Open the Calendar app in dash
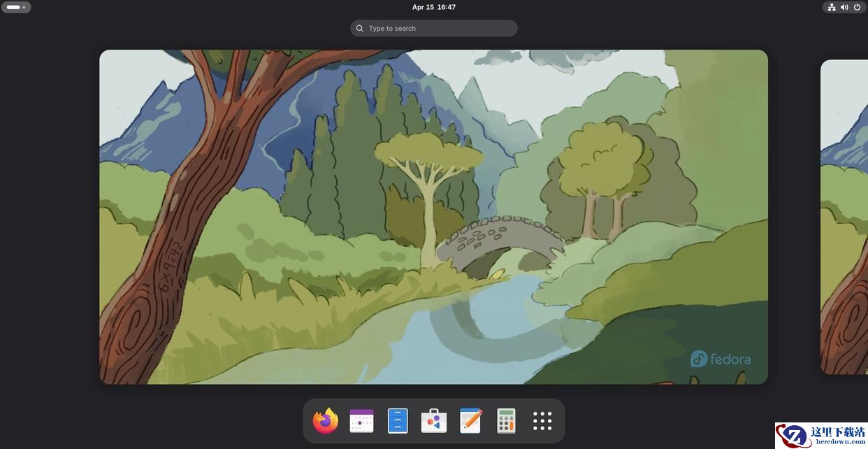Screen dimensions: 868x449 coord(361,421)
